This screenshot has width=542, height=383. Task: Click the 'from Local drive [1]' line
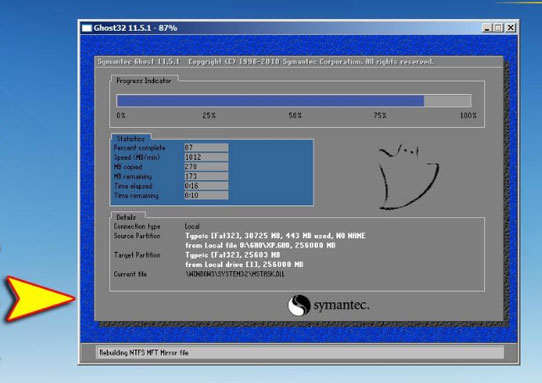[244, 264]
